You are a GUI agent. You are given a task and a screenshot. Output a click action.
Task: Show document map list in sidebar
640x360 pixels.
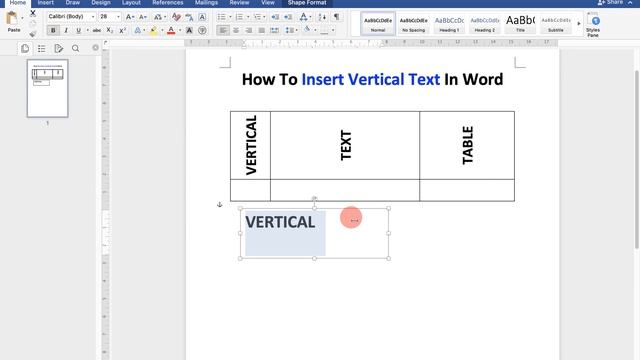(x=42, y=49)
